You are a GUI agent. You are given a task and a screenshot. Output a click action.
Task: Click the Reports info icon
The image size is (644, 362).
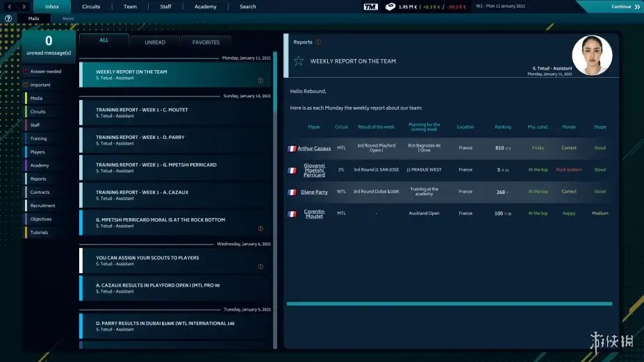click(318, 42)
